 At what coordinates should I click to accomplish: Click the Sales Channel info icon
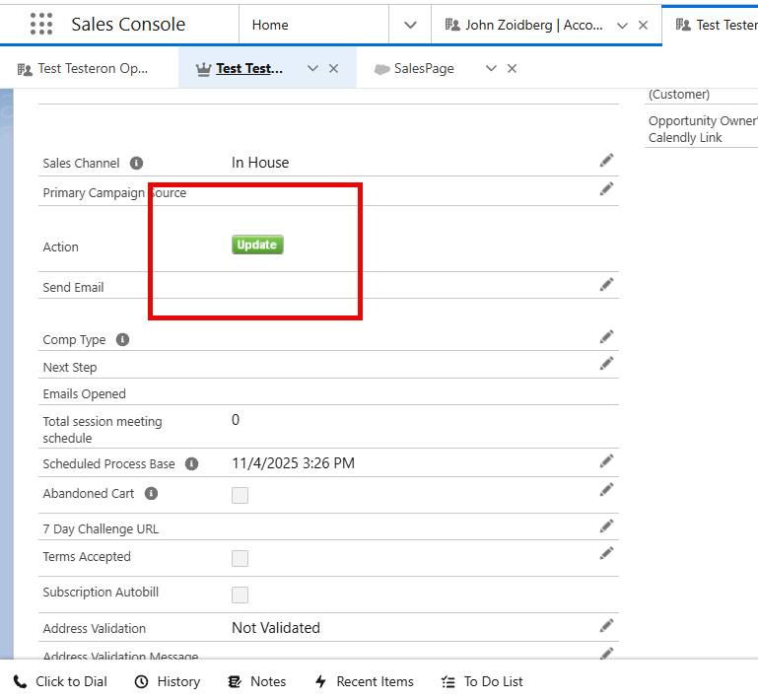(136, 164)
